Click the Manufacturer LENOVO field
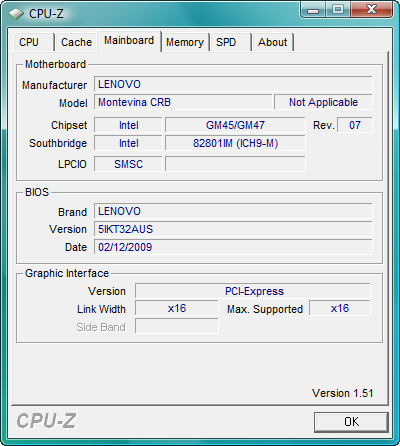400x446 pixels. click(233, 84)
